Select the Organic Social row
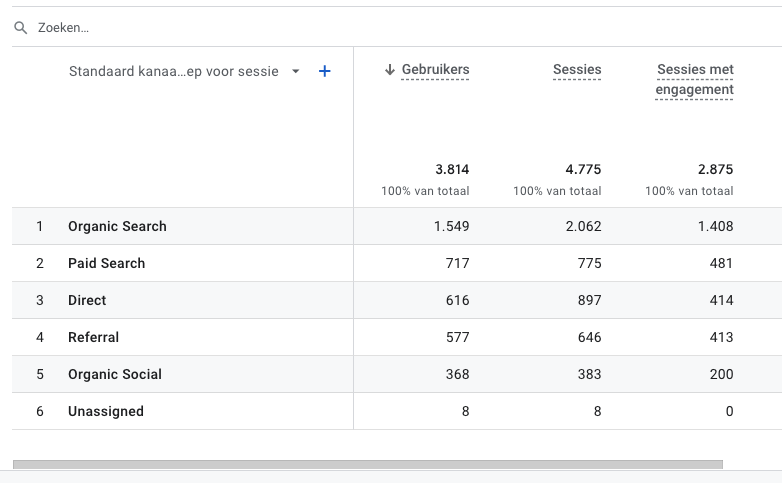The height and width of the screenshot is (483, 782). 114,374
